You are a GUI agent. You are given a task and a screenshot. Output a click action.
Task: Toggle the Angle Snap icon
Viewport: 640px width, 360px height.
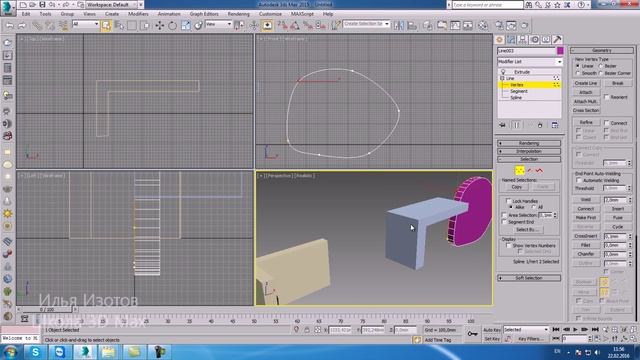[294, 26]
